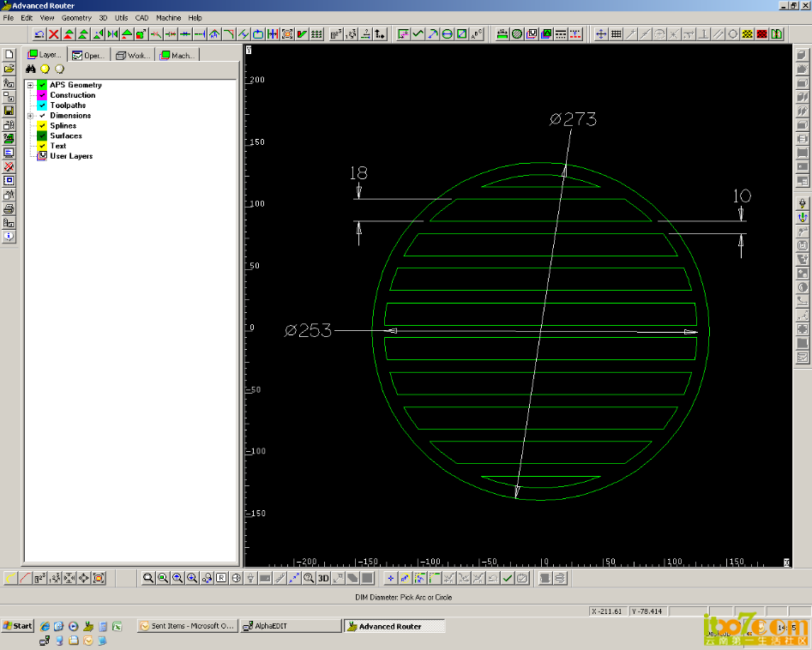This screenshot has height=650, width=812.
Task: Click the blue four-arrow pan icon
Action: 601,34
